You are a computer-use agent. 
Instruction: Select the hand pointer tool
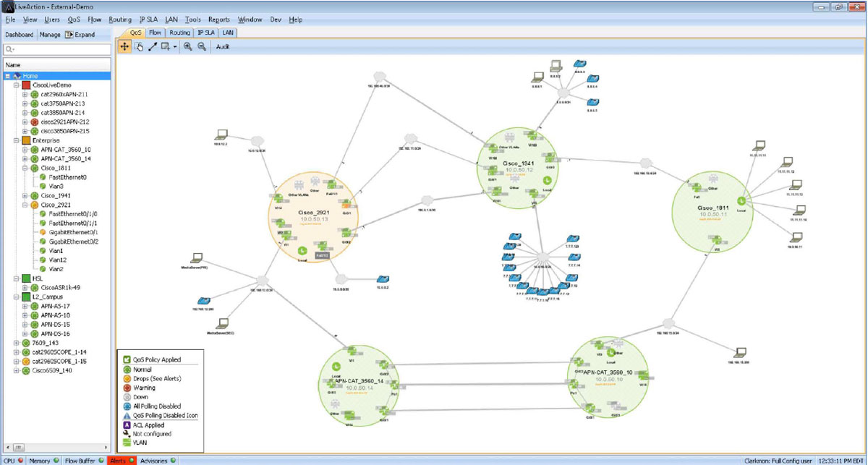139,46
